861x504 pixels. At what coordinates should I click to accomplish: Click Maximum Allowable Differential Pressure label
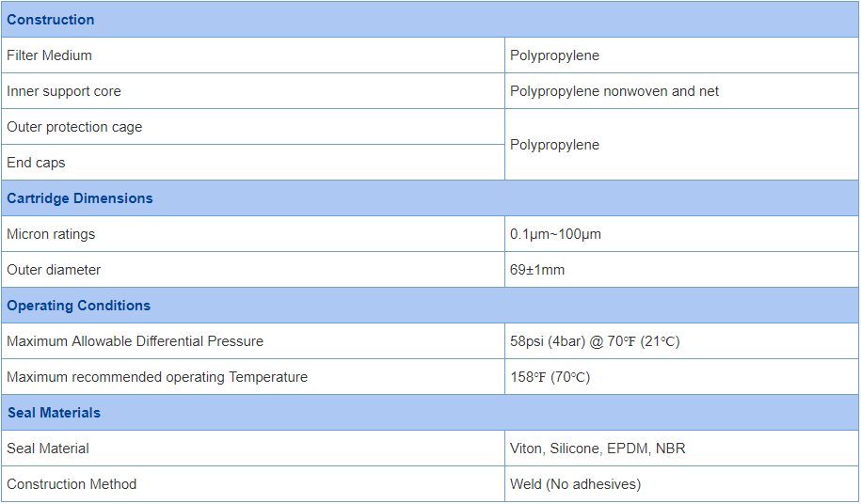135,341
